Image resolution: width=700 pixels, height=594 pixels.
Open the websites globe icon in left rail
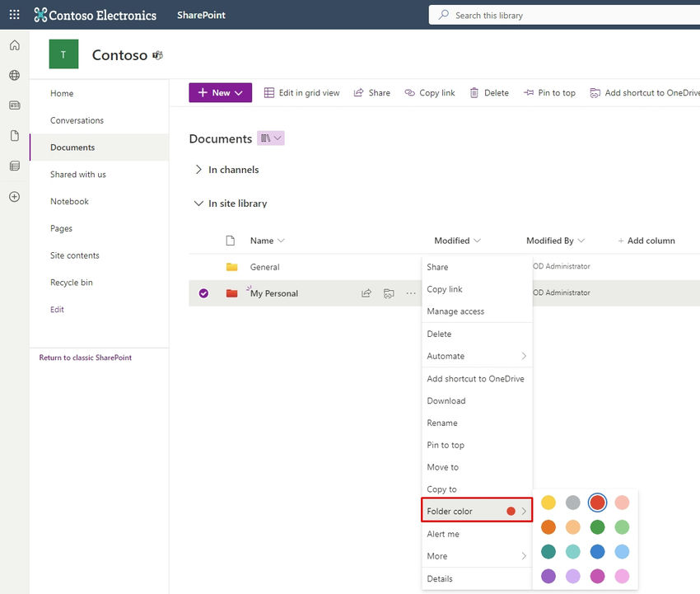13,74
